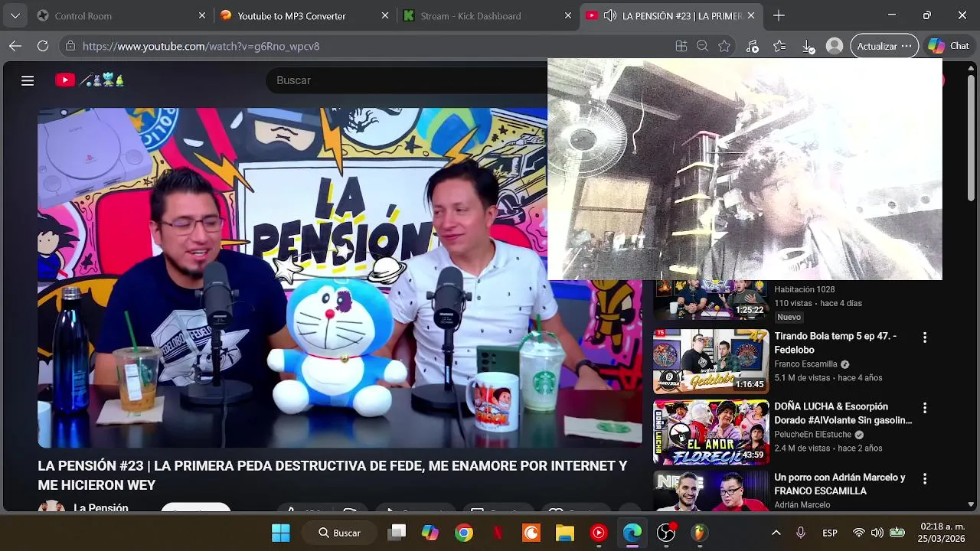This screenshot has height=551, width=980.
Task: Open the YouTube hamburger guide menu
Action: [28, 80]
